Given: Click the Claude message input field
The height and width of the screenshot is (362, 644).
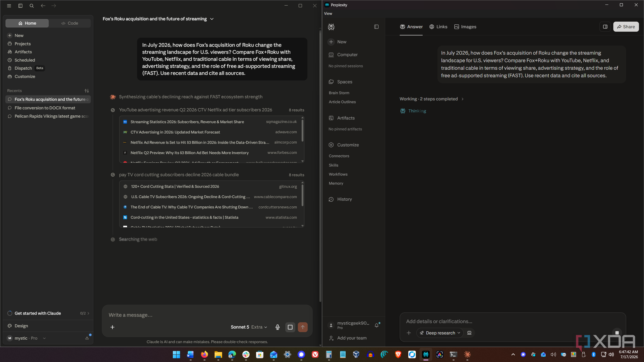Looking at the screenshot, I should coord(207,315).
